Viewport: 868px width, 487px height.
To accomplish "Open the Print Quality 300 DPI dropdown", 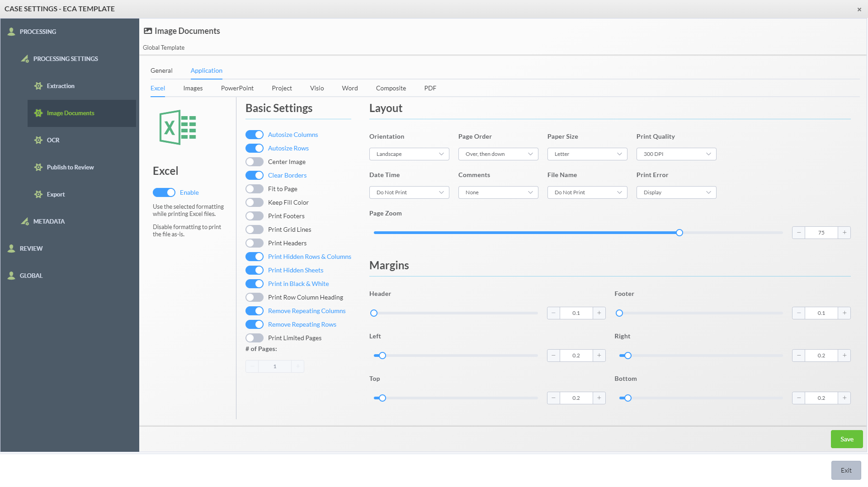I will coord(676,154).
